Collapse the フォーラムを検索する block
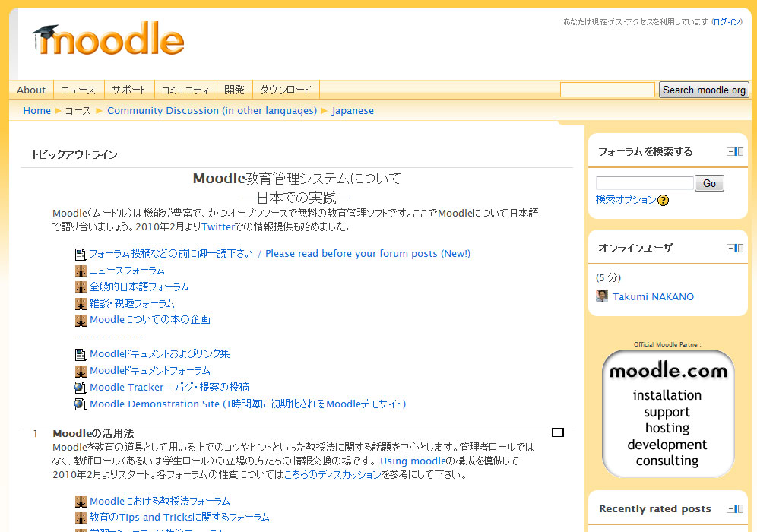The width and height of the screenshot is (757, 532). tap(731, 151)
